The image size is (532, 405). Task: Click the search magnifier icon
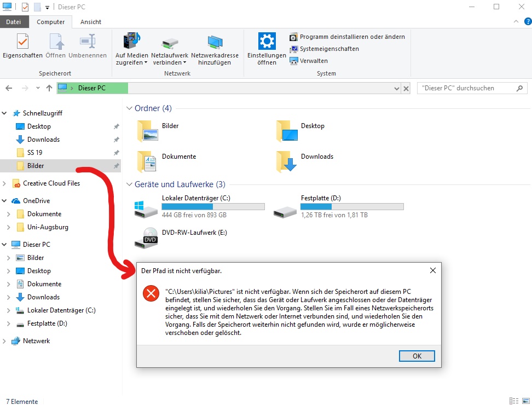[519, 88]
